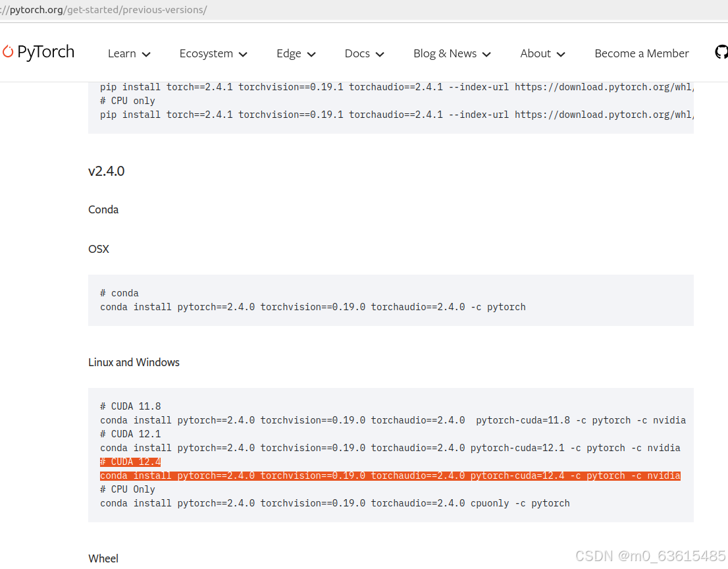This screenshot has width=728, height=569.
Task: Click the '# conda' comment line
Action: click(x=119, y=293)
